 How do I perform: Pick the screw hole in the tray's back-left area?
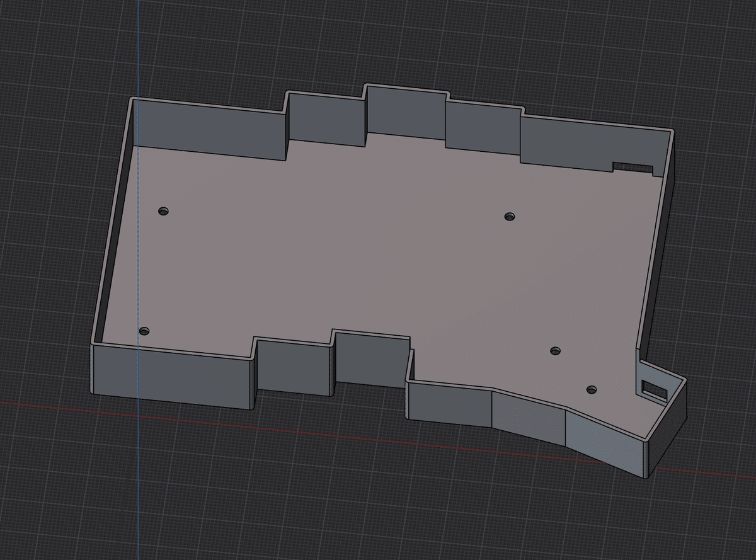pyautogui.click(x=164, y=210)
